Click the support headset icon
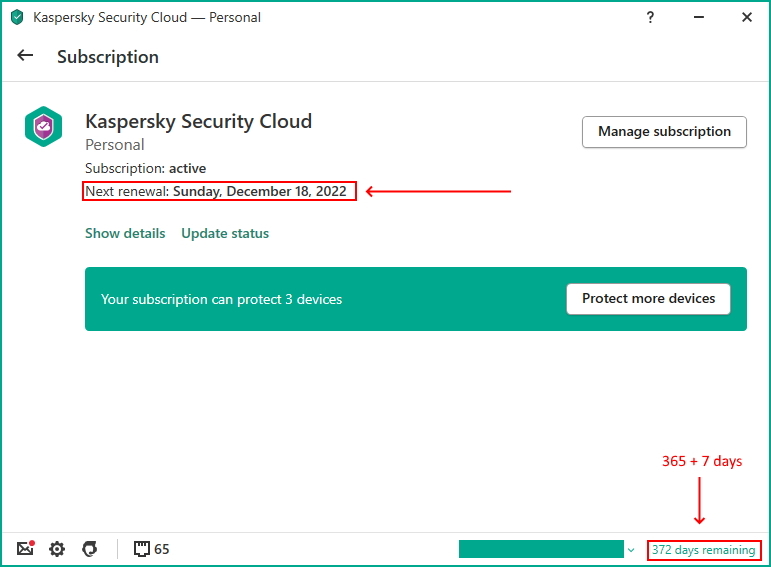 point(90,549)
